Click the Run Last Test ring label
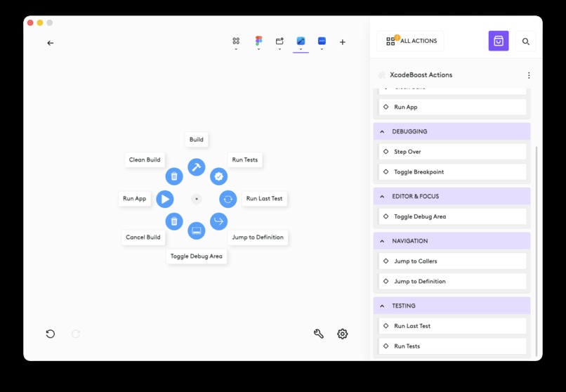Viewport: 566px width, 392px height. pos(264,199)
